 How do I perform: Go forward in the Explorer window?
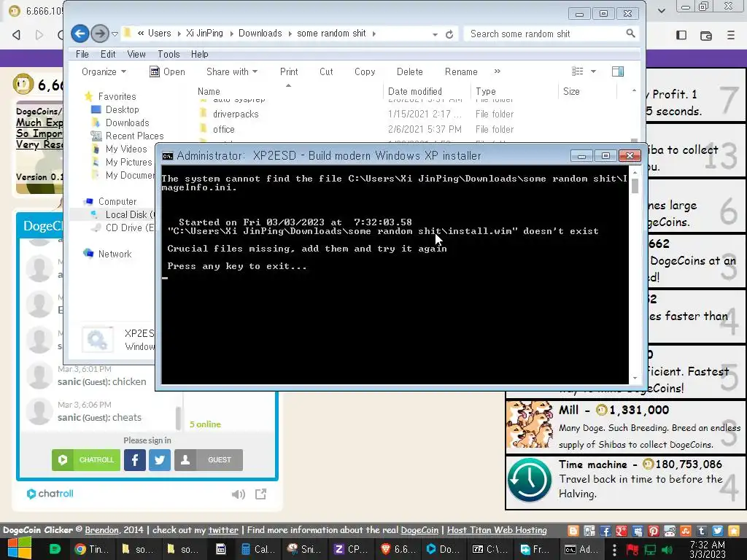pyautogui.click(x=99, y=34)
